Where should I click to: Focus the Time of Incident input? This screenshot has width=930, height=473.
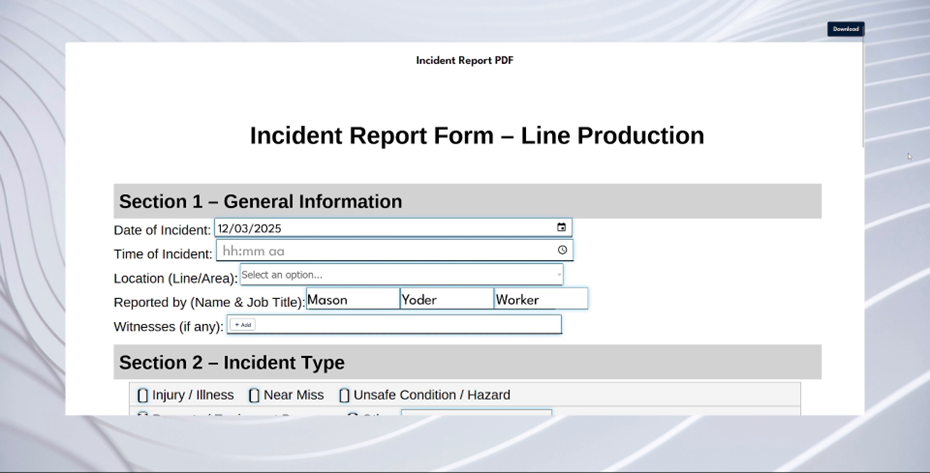(x=380, y=251)
